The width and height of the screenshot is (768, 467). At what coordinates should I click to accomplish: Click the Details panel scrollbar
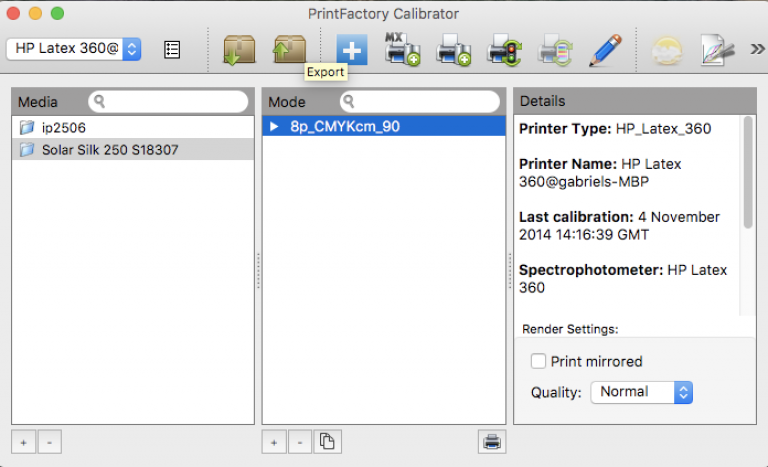tap(747, 172)
